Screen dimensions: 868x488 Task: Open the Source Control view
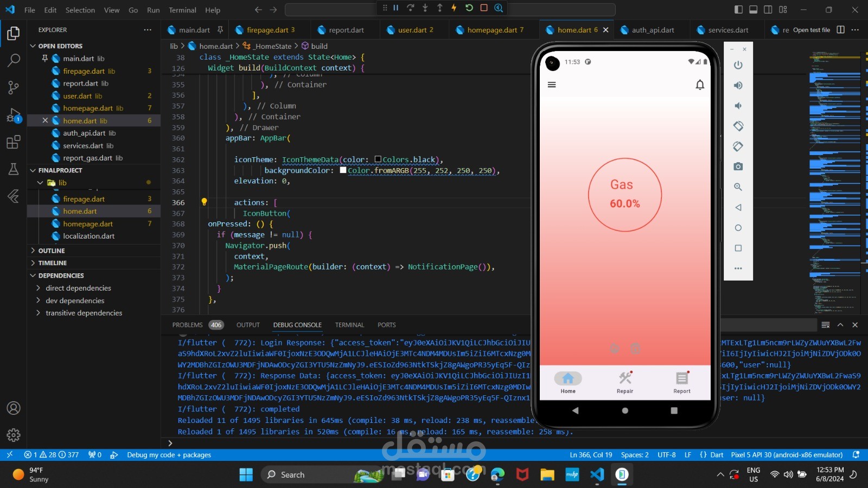click(14, 87)
